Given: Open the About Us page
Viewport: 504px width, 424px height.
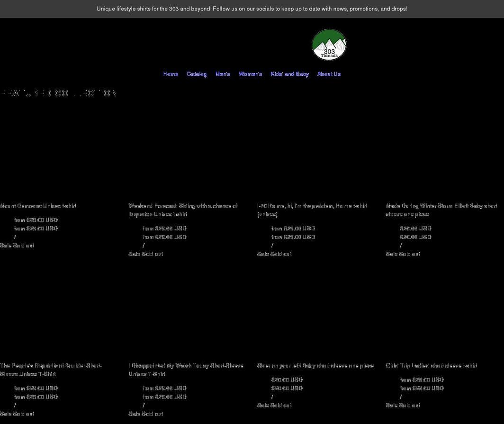Looking at the screenshot, I should click(x=329, y=74).
